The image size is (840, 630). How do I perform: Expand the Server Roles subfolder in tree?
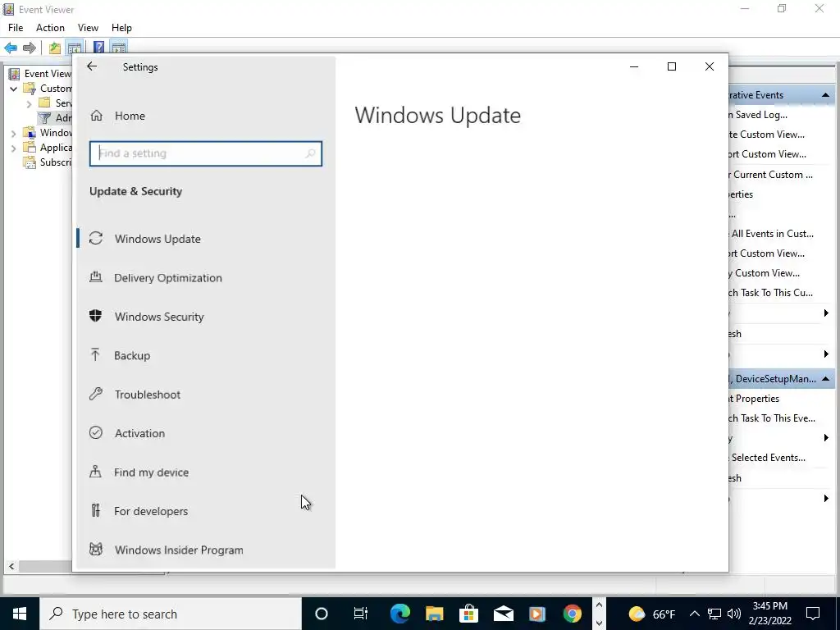30,103
